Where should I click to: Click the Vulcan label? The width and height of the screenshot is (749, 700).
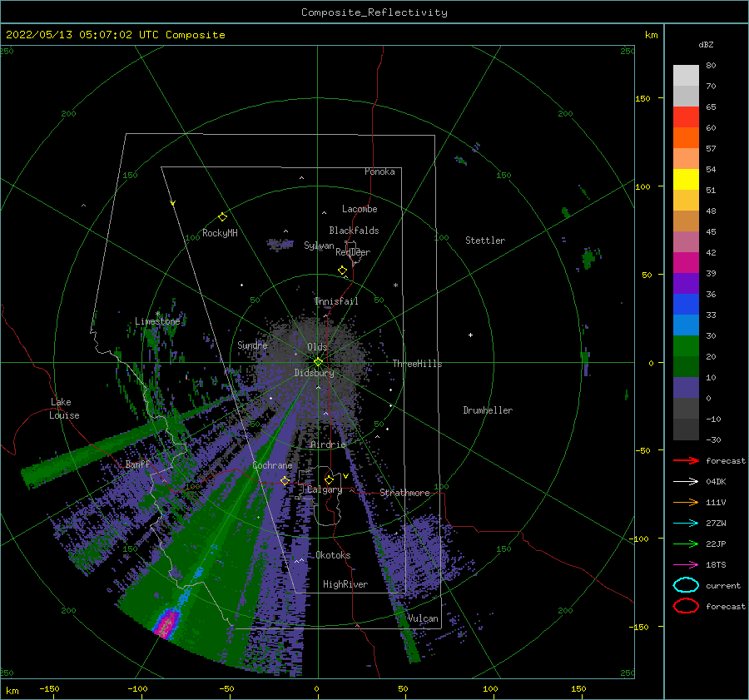(x=423, y=618)
